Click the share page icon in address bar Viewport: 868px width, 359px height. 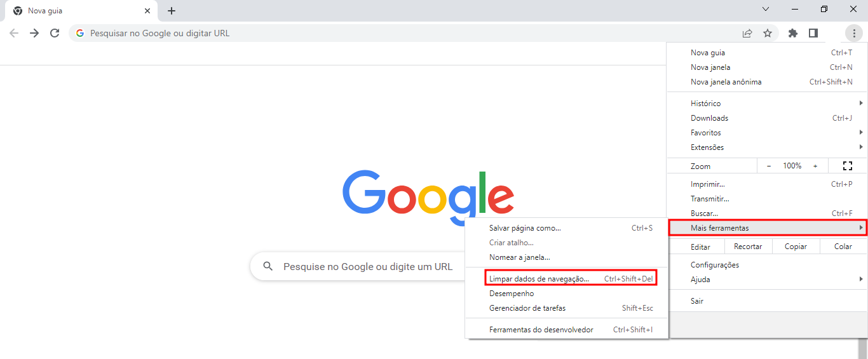click(x=747, y=33)
